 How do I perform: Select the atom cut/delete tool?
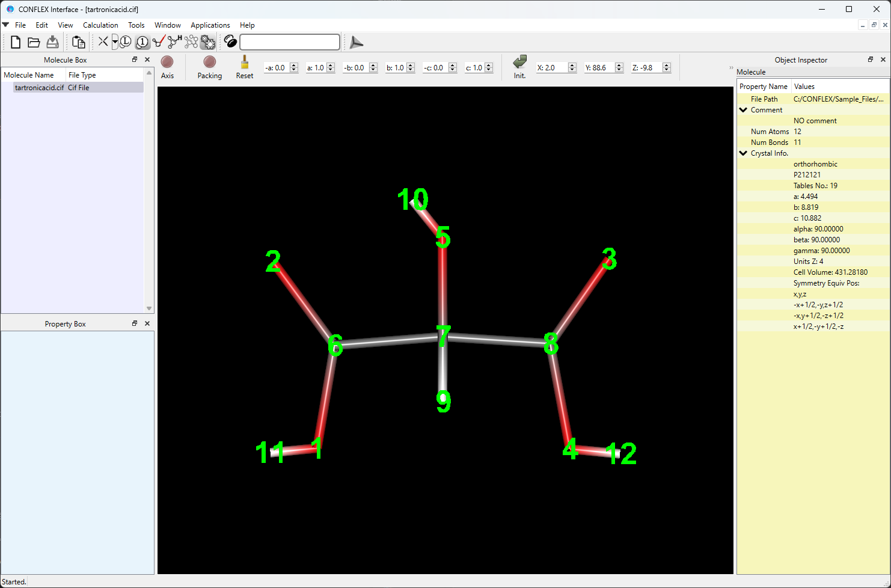102,41
